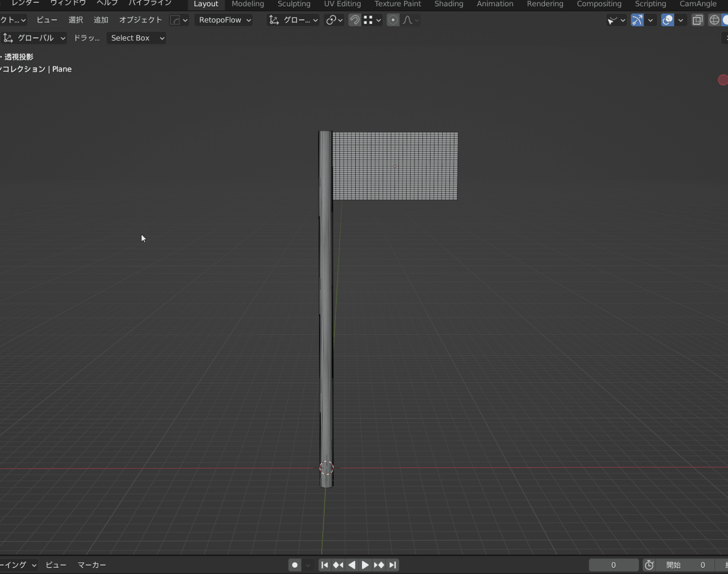Open the dropdown beside the オブジェクト menu

pyautogui.click(x=179, y=20)
